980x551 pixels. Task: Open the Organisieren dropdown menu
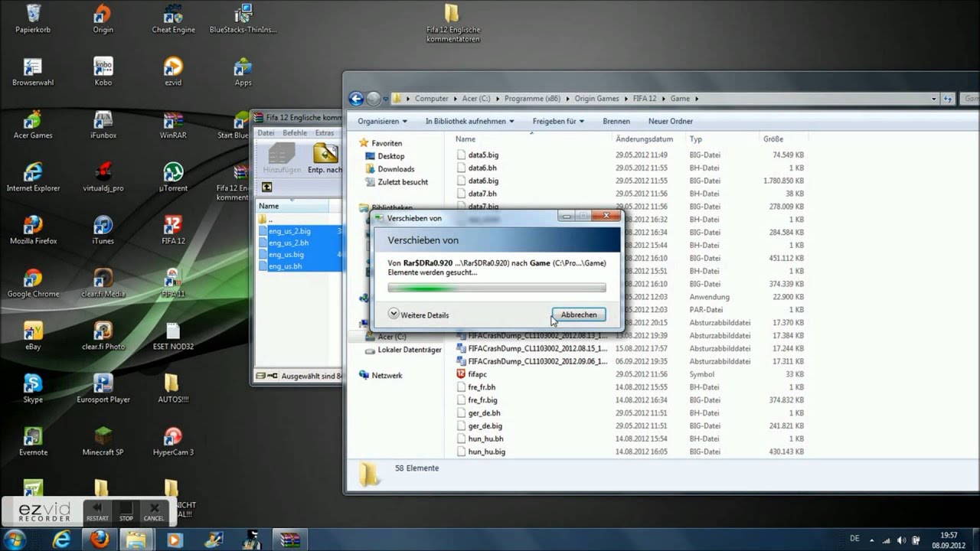383,121
